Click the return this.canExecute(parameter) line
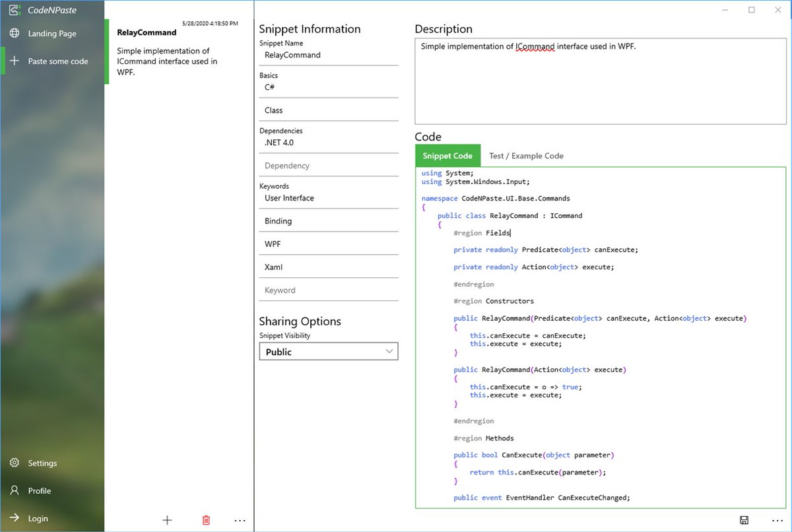 (x=538, y=473)
